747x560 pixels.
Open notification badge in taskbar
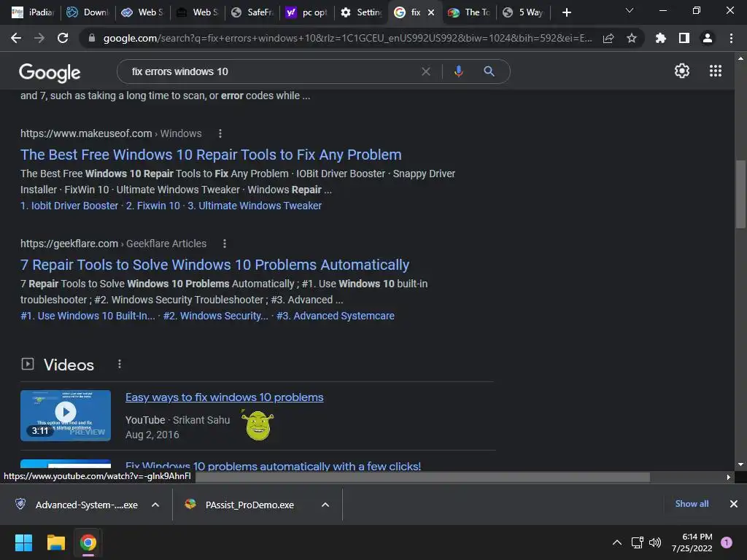(x=727, y=542)
